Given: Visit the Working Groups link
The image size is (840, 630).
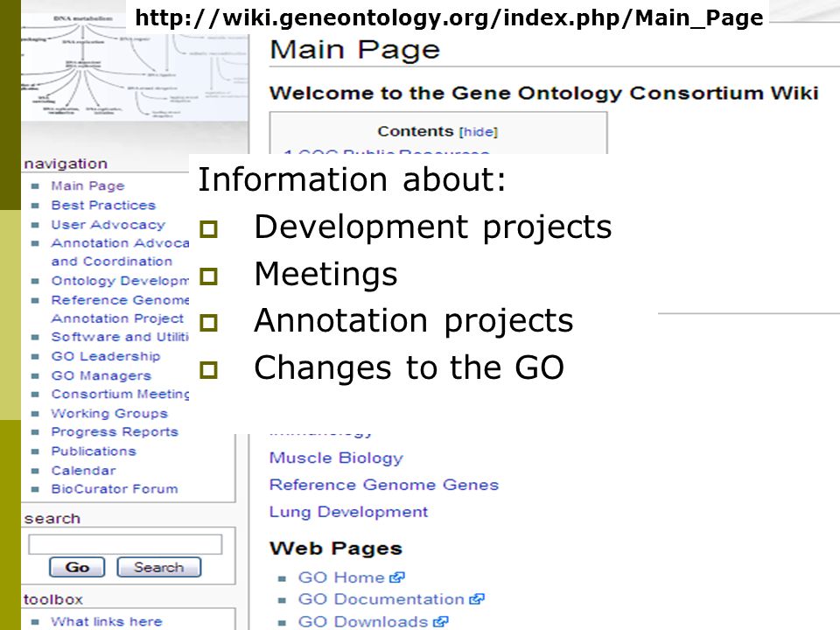Looking at the screenshot, I should click(109, 414).
